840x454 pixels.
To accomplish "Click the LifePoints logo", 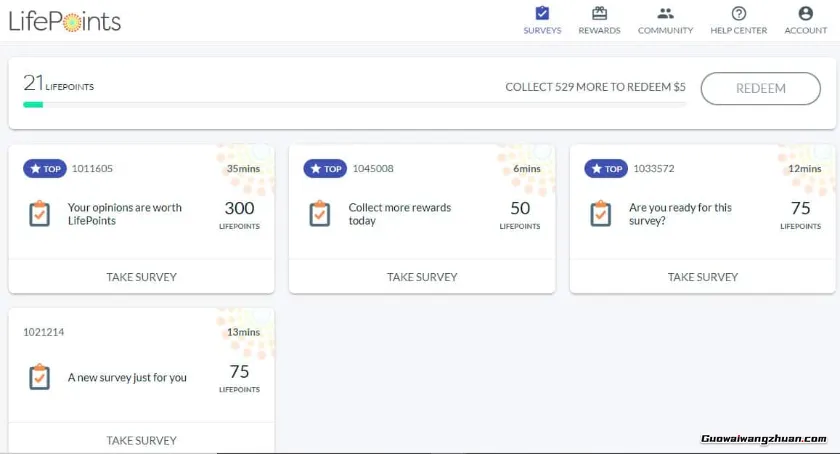I will pos(65,21).
